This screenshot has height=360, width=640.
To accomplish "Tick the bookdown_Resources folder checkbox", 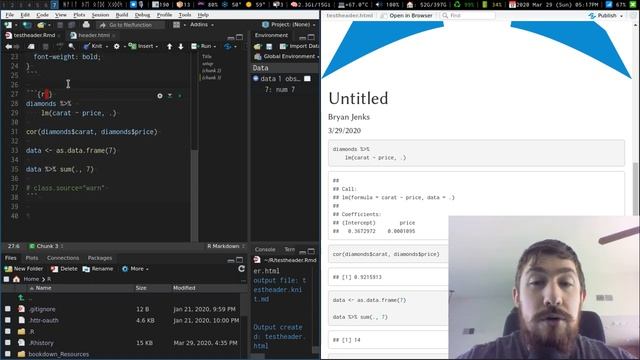I will [8, 354].
